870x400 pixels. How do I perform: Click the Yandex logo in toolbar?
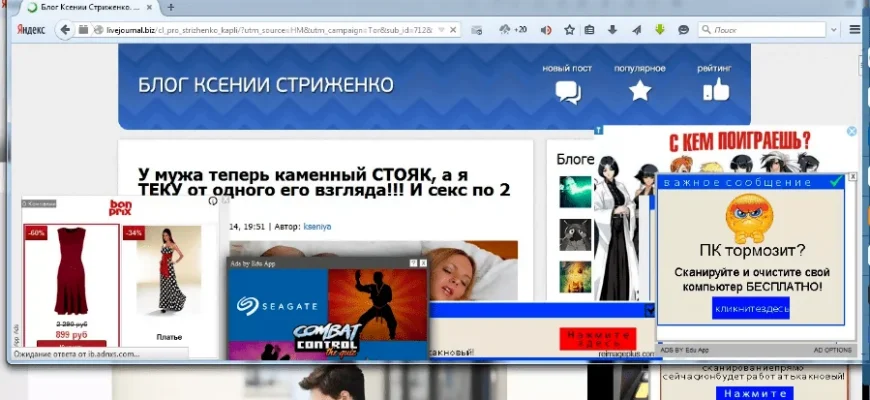[28, 30]
